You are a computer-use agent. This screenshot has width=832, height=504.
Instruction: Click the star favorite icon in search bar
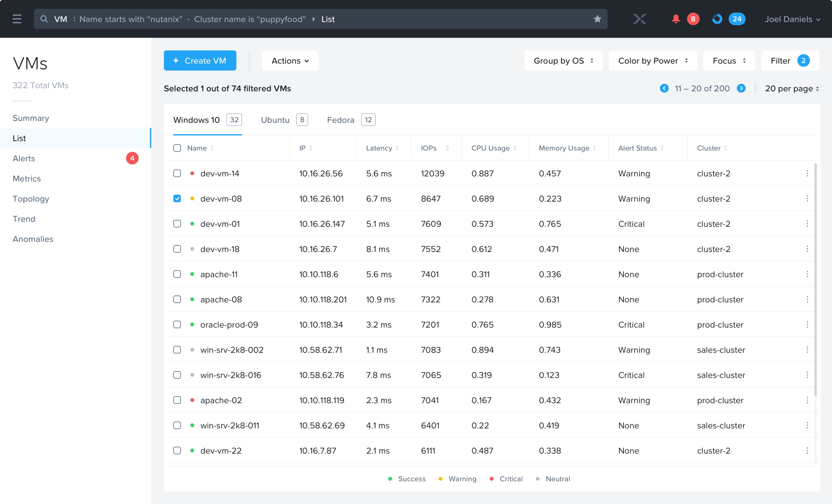pyautogui.click(x=597, y=19)
